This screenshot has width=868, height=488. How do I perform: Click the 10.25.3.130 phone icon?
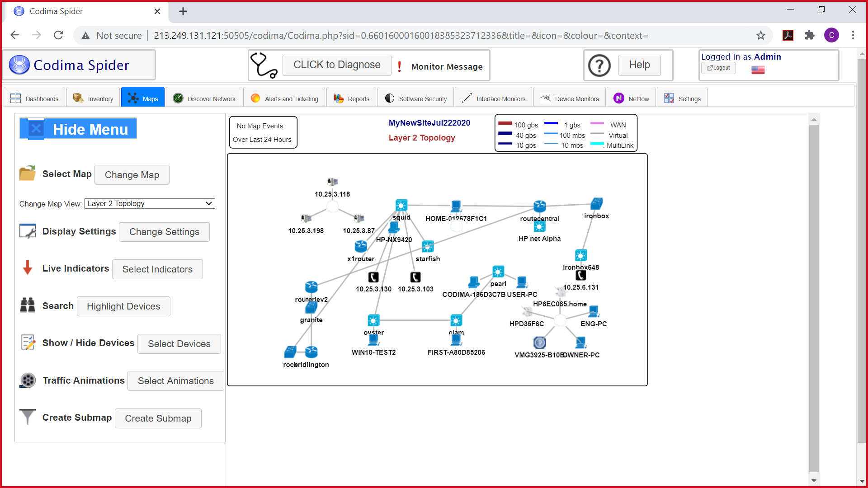(373, 277)
